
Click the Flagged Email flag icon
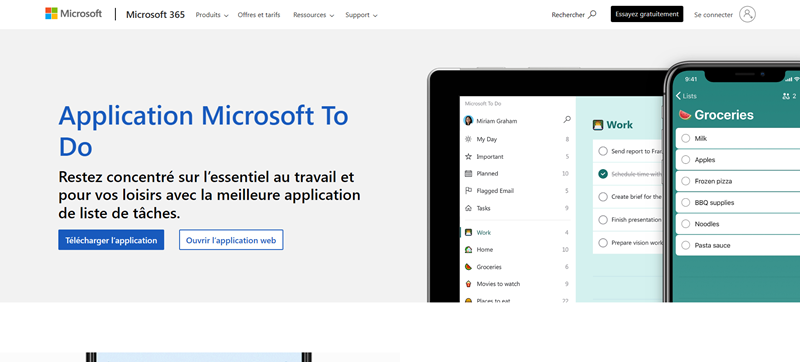[x=468, y=191]
